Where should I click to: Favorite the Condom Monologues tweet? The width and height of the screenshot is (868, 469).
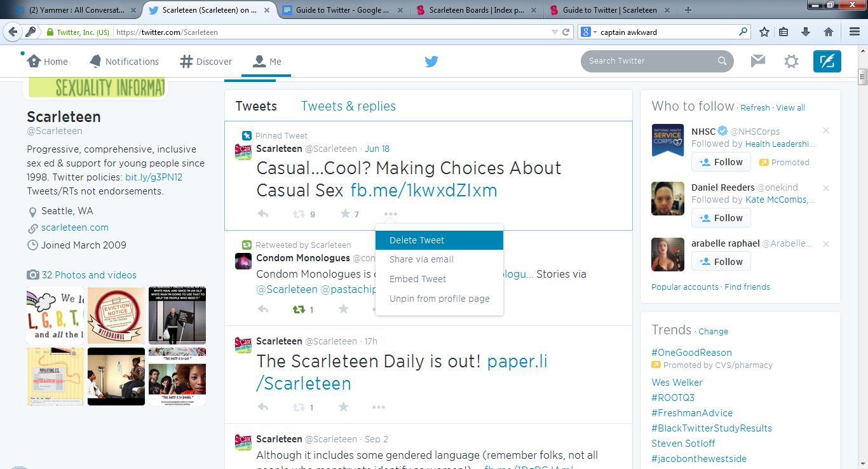[344, 309]
